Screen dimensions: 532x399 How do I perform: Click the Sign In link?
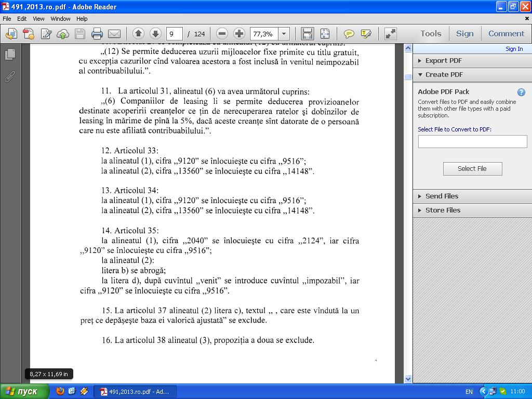coord(514,49)
